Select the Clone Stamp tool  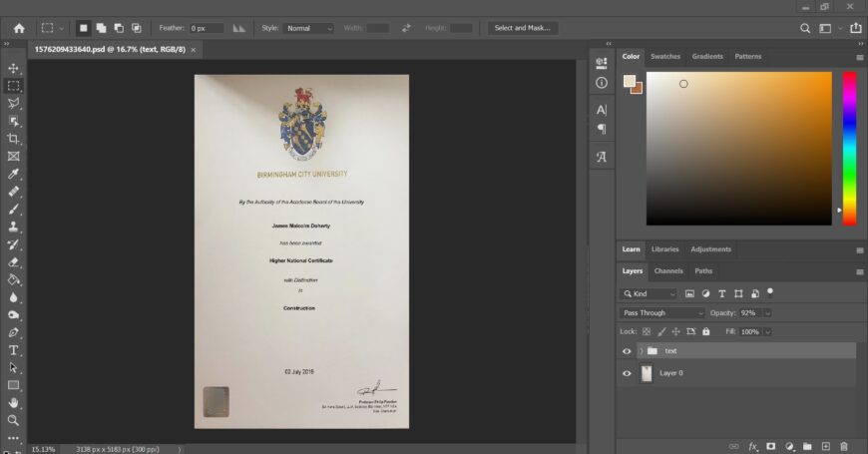[x=13, y=227]
